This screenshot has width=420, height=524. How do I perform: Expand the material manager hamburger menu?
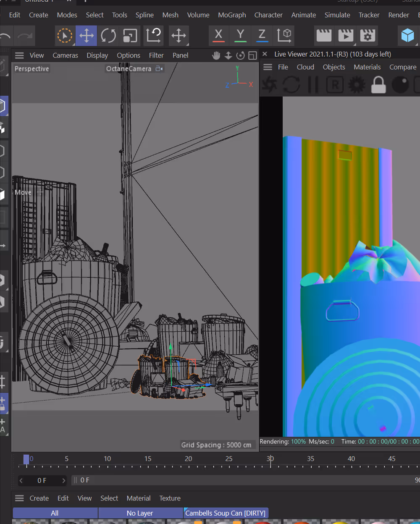[19, 498]
